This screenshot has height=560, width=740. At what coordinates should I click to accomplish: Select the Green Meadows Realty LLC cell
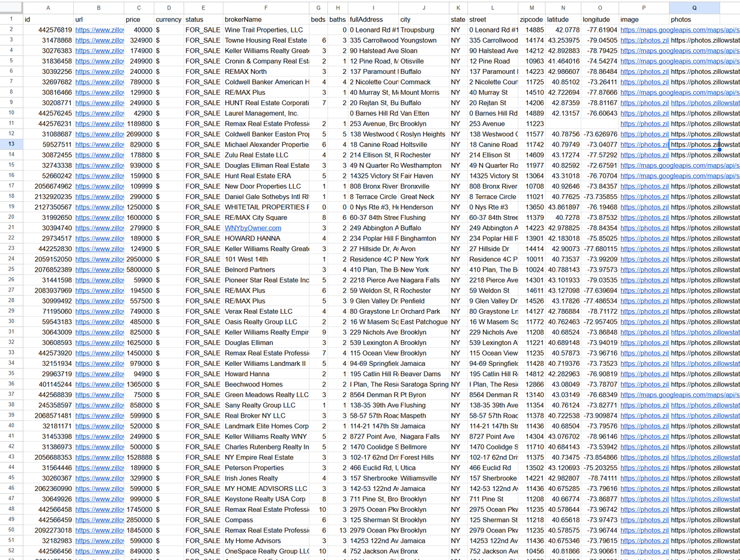click(x=266, y=395)
